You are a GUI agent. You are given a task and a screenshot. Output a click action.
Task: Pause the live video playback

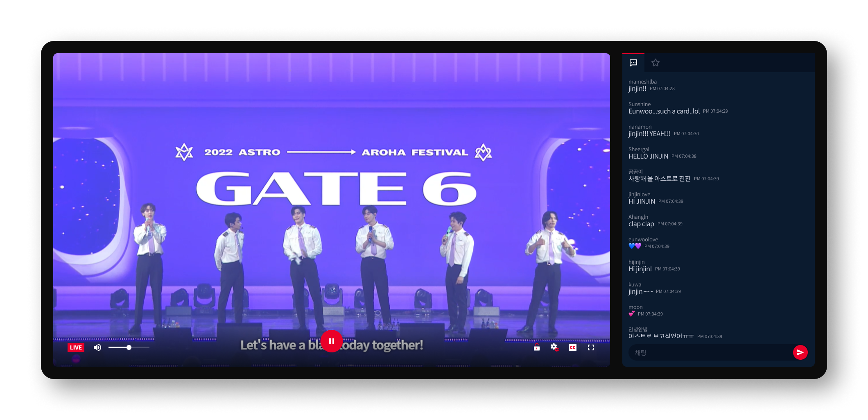click(x=331, y=341)
